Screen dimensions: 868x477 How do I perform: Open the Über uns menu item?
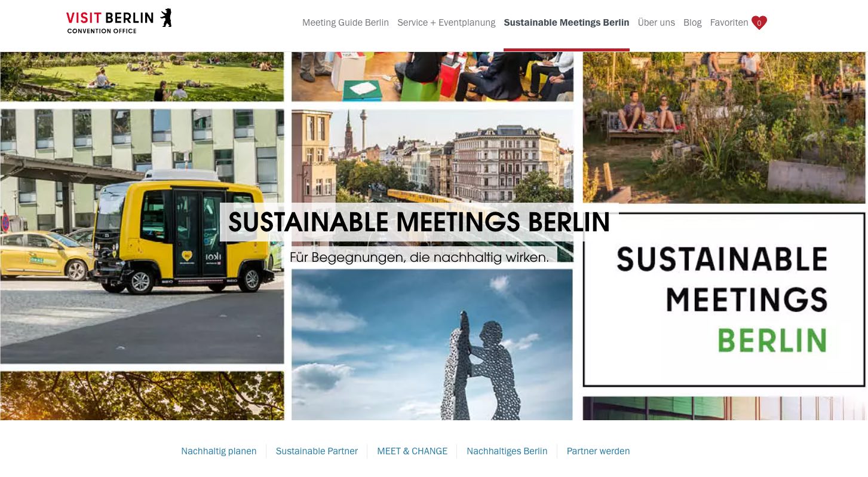tap(656, 23)
